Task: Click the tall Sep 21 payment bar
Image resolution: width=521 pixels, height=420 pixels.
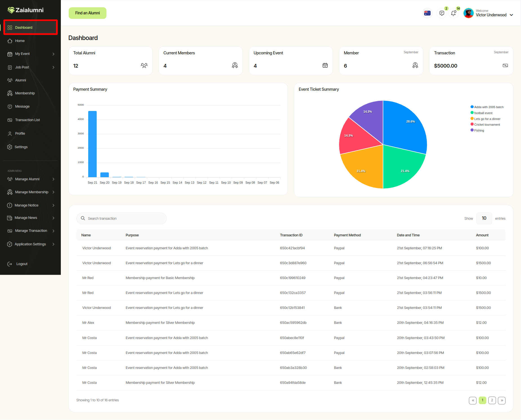Action: point(92,144)
